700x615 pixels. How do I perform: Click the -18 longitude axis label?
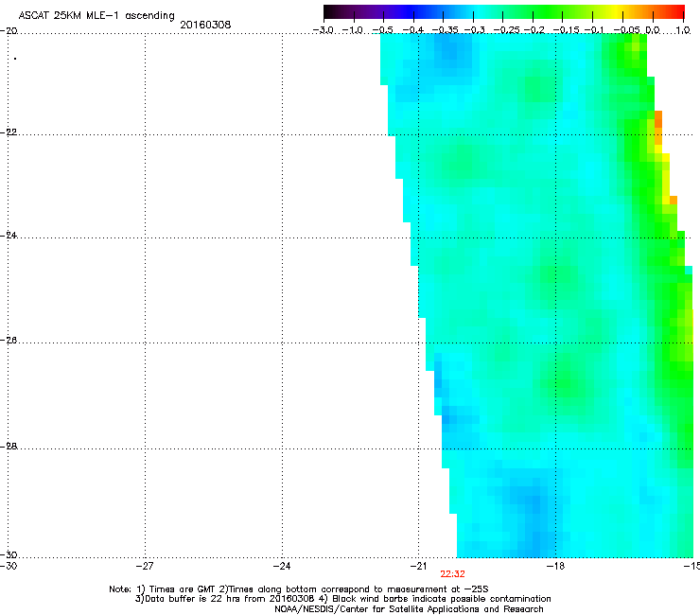click(x=556, y=567)
